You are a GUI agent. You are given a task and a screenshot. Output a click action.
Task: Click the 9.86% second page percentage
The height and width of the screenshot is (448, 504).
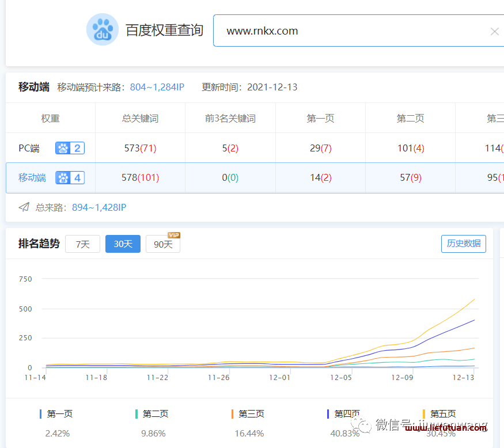(153, 434)
